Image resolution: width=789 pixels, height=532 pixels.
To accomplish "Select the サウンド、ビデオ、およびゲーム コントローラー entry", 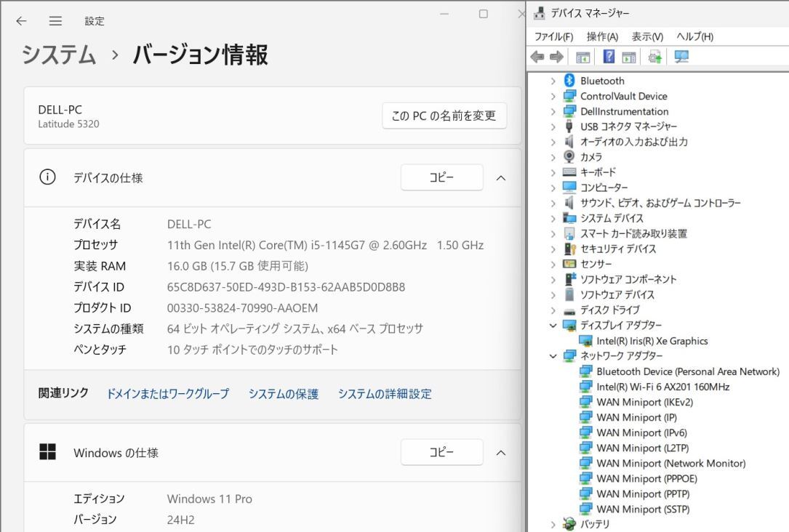I will tap(660, 203).
